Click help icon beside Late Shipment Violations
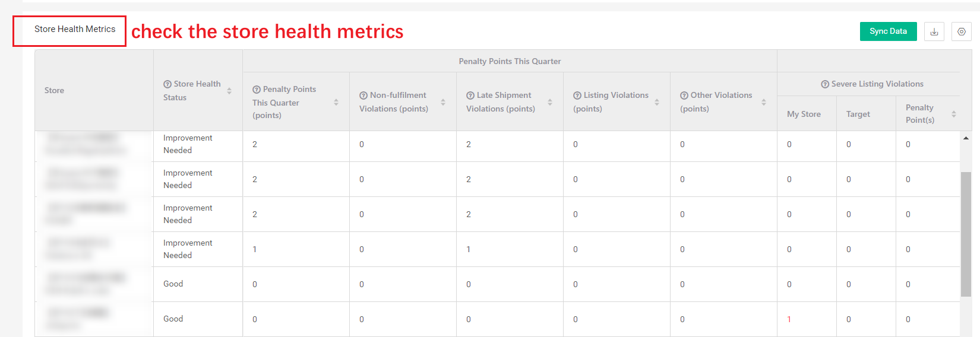Screen dimensions: 980x337 (470, 96)
